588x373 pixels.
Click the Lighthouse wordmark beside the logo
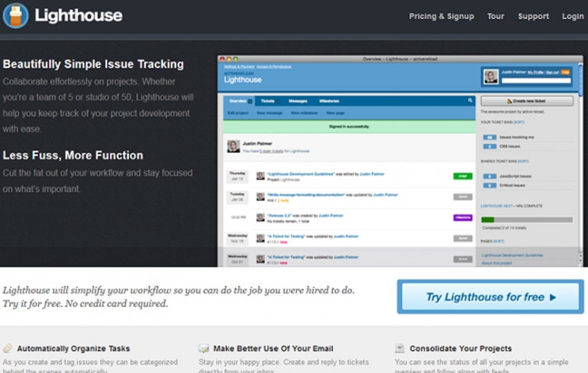point(79,15)
